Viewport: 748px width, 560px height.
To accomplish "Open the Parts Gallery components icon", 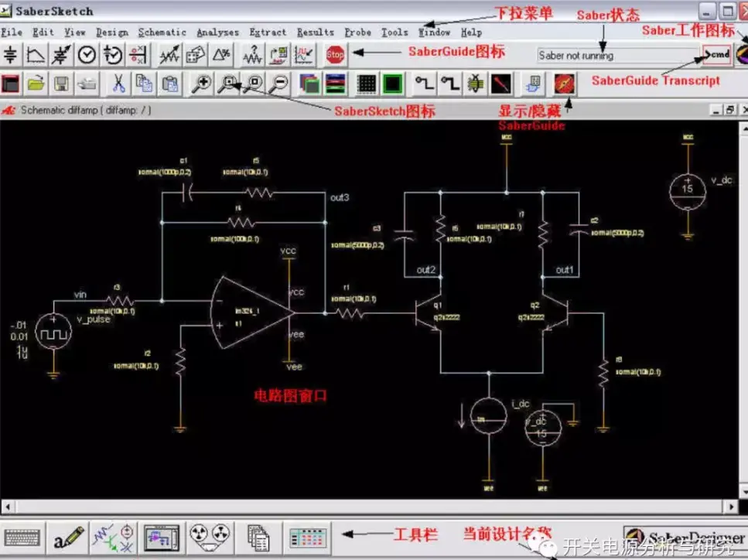I will 113,538.
